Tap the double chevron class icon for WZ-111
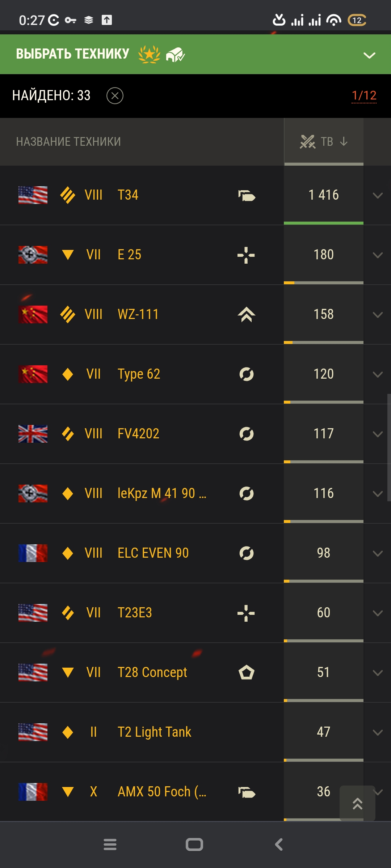The height and width of the screenshot is (868, 391). (247, 315)
